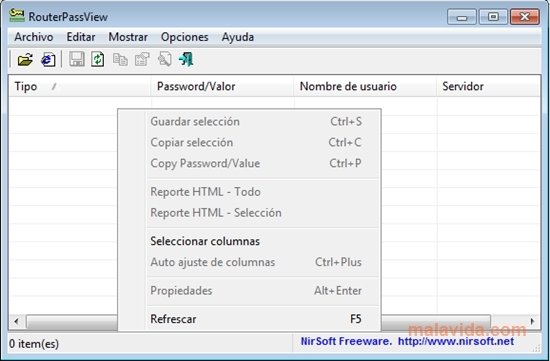Screen dimensions: 550x361
Task: Choose Refrescar in context menu
Action: click(250, 319)
